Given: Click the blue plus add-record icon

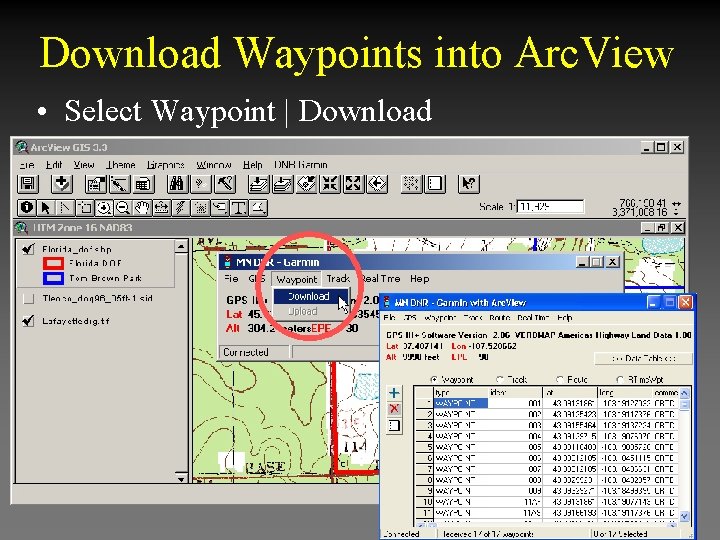Looking at the screenshot, I should click(394, 393).
